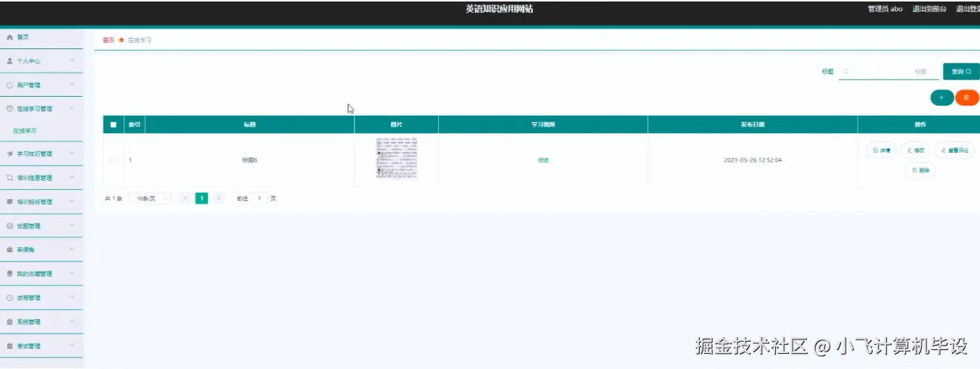Click the date 2021-05-26 12:52:04
The image size is (980, 369).
click(x=753, y=160)
